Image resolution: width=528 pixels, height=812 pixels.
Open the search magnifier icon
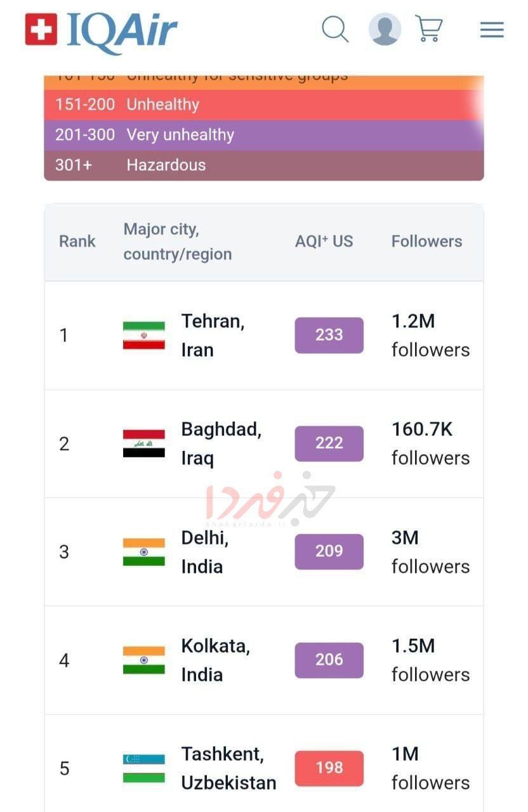click(334, 29)
